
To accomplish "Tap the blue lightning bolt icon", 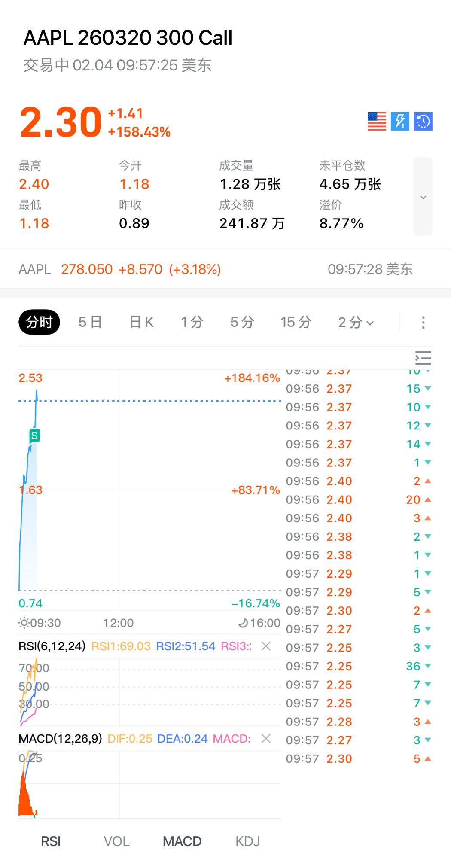I will pyautogui.click(x=400, y=121).
